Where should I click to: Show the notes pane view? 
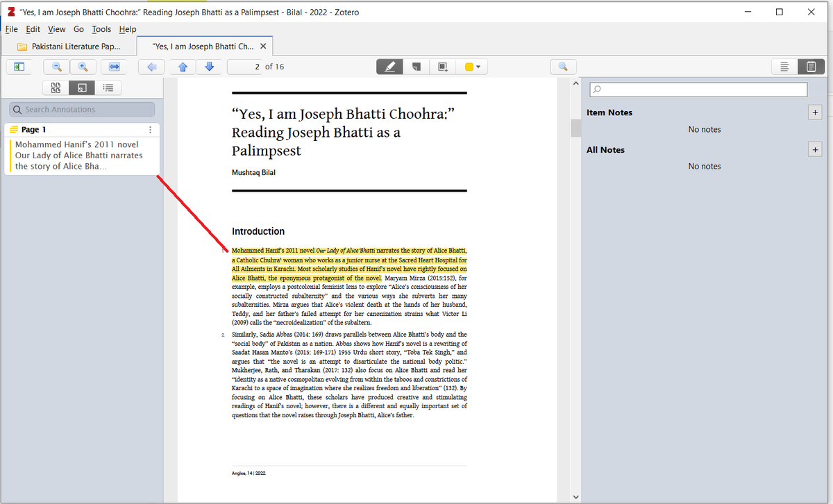point(811,67)
